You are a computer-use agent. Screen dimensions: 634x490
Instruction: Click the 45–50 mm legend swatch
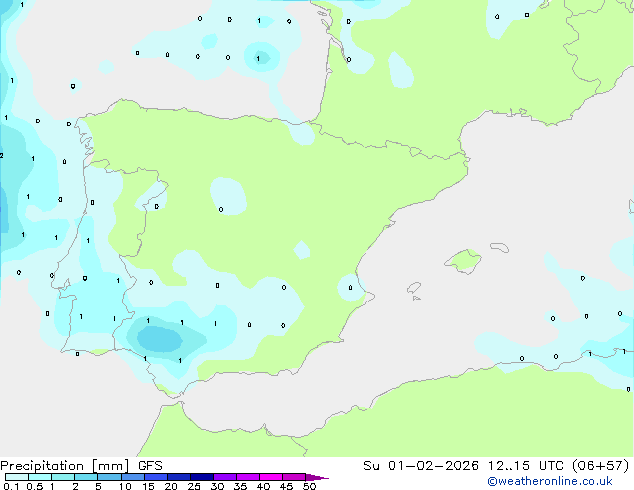coord(294,477)
